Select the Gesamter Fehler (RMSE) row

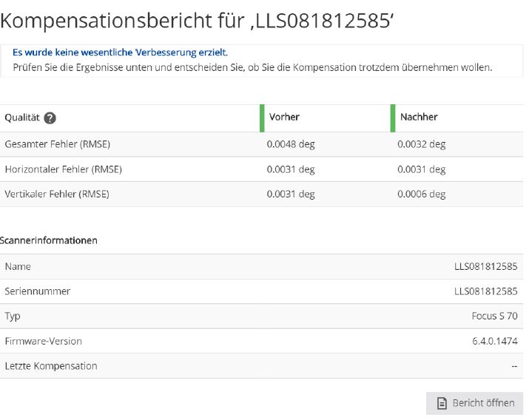(x=58, y=144)
